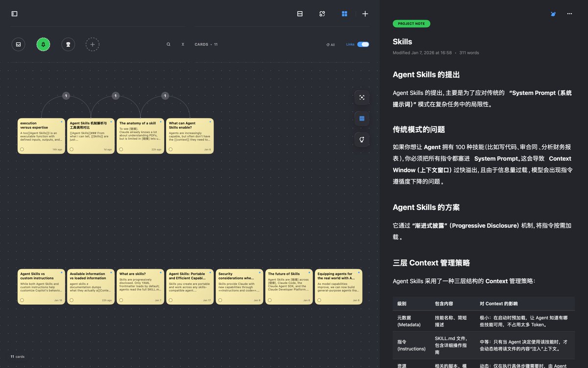Click the '指令 (Instructions)' table cell

(x=411, y=345)
